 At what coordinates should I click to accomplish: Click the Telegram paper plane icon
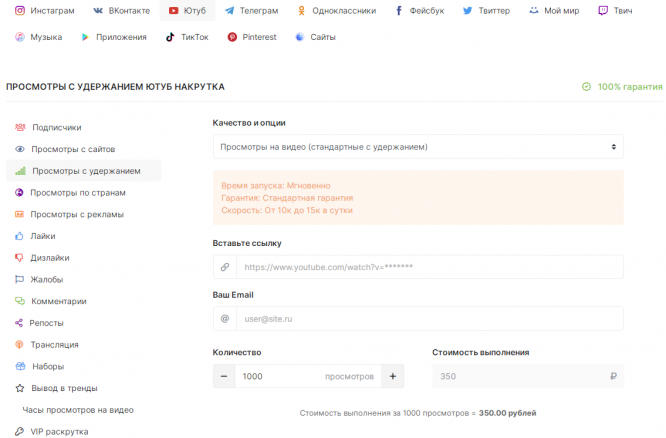(230, 10)
